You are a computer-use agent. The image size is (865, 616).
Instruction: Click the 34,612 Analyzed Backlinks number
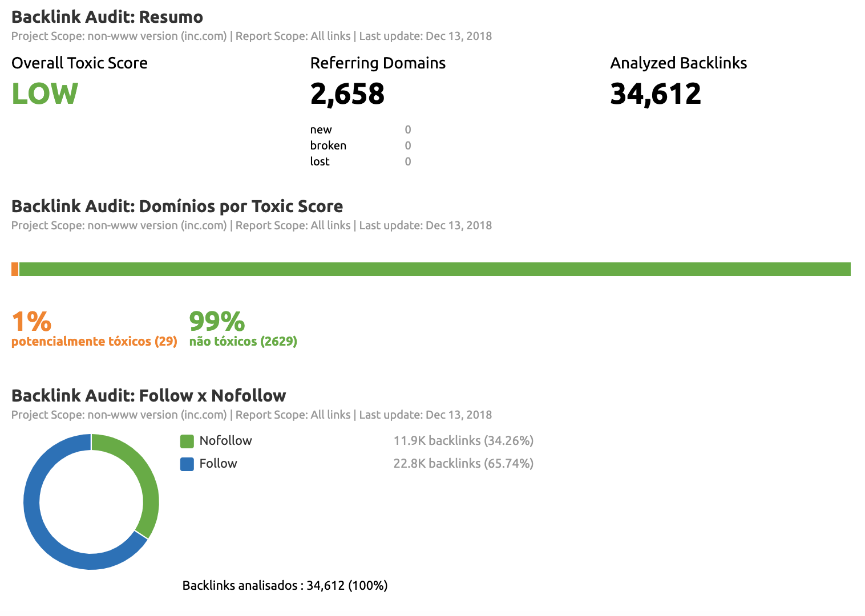tap(655, 94)
